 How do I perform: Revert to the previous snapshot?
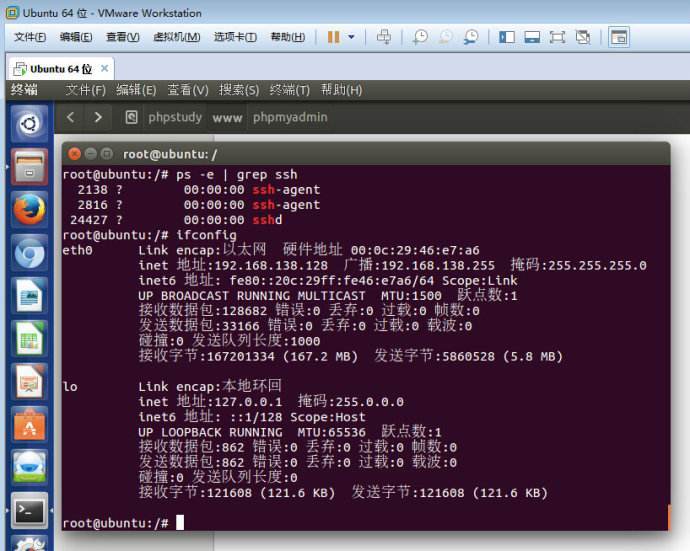[x=445, y=37]
